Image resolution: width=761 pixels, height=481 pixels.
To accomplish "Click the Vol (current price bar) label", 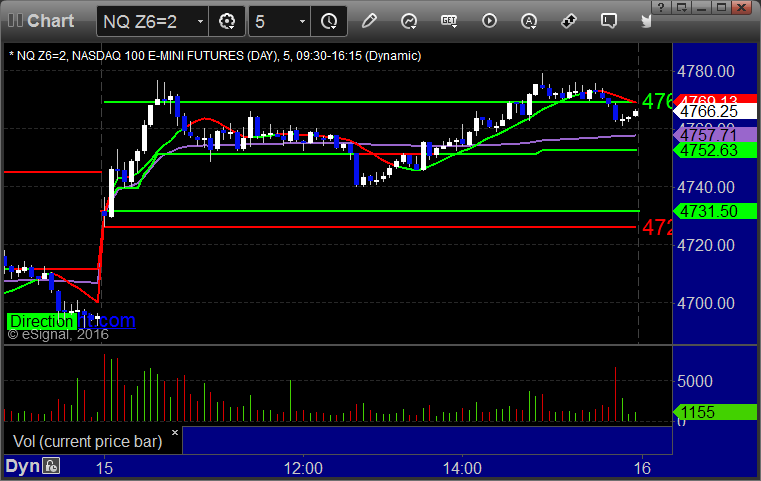I will click(x=87, y=441).
